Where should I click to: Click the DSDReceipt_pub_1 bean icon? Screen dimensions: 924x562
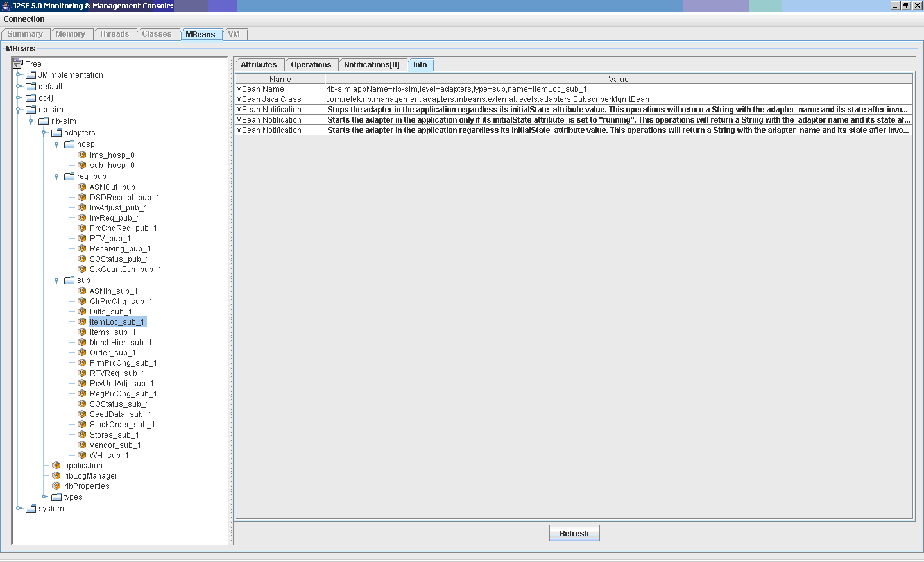point(82,197)
